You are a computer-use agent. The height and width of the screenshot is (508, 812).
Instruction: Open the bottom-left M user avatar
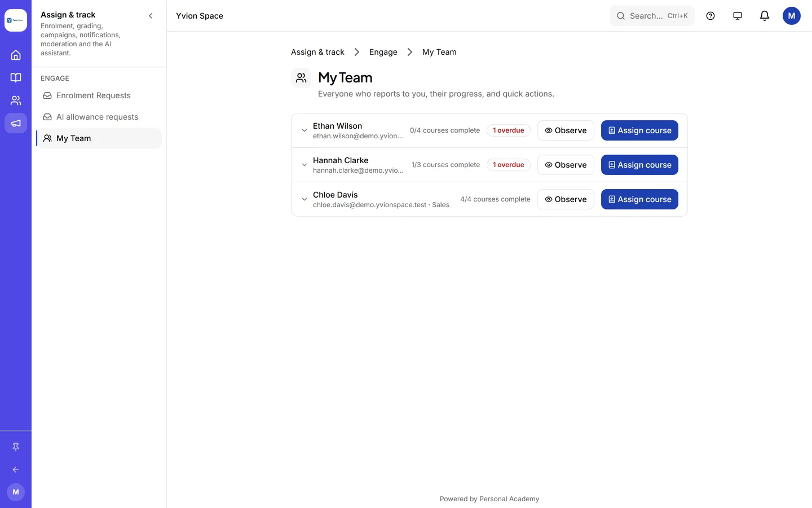16,492
